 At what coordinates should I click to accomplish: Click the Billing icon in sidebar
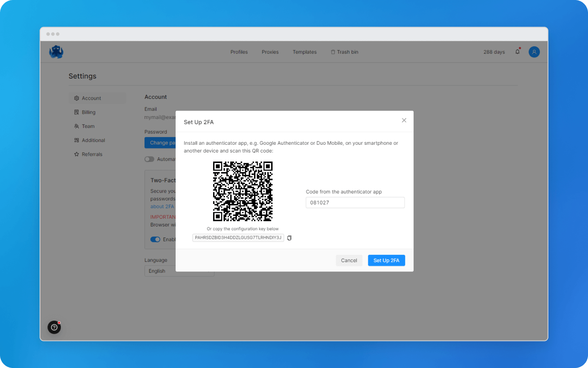coord(76,112)
